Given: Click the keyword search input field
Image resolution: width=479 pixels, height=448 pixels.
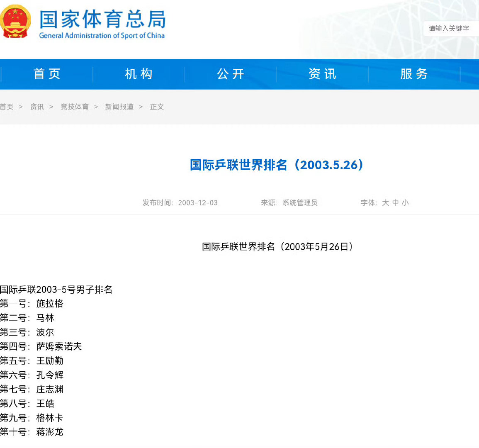Looking at the screenshot, I should click(451, 29).
